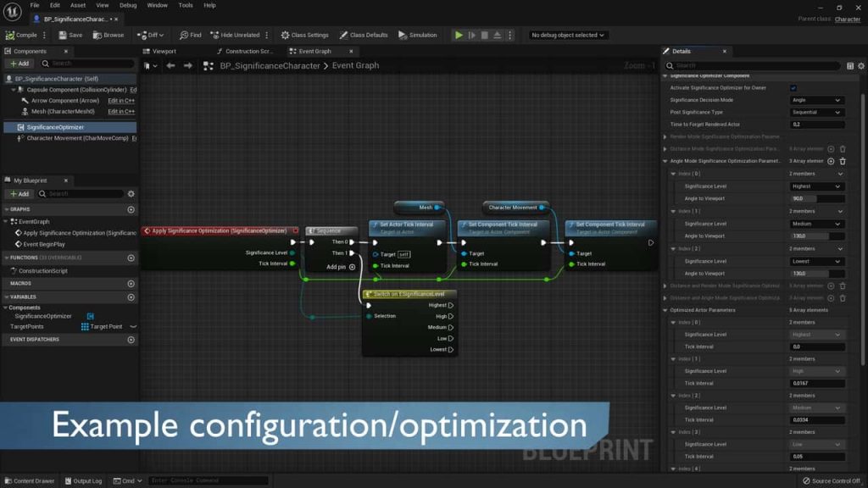Navigate back in graph history
This screenshot has width=868, height=488.
170,66
